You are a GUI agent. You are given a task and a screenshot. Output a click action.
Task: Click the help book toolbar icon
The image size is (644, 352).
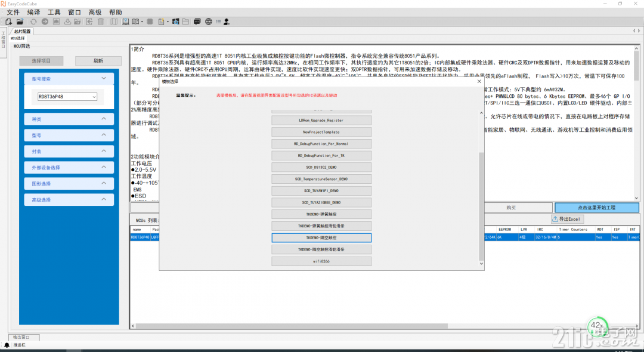pyautogui.click(x=135, y=21)
